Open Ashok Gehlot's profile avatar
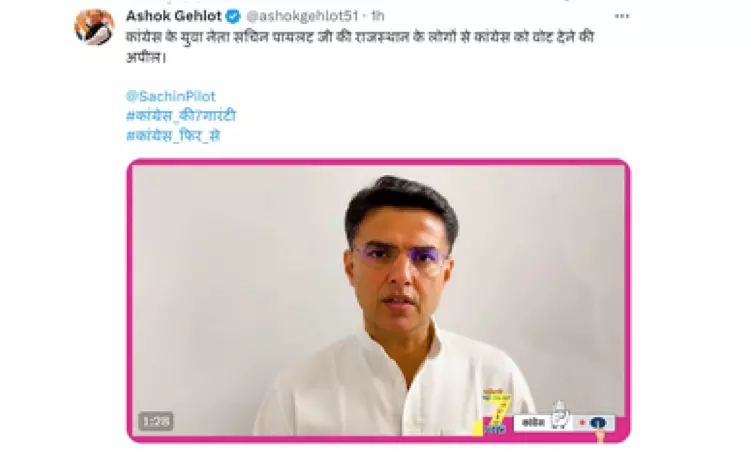Screen dimensions: 750x450 [94, 27]
